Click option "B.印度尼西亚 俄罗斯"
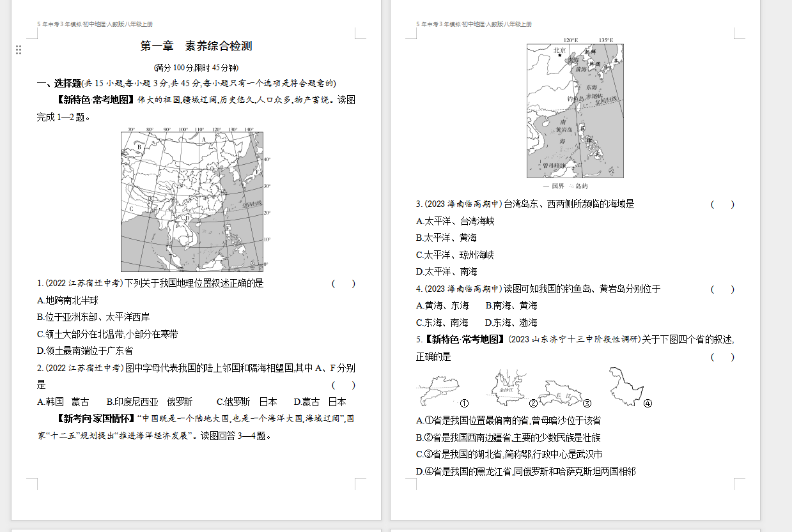The height and width of the screenshot is (532, 792). [x=149, y=402]
